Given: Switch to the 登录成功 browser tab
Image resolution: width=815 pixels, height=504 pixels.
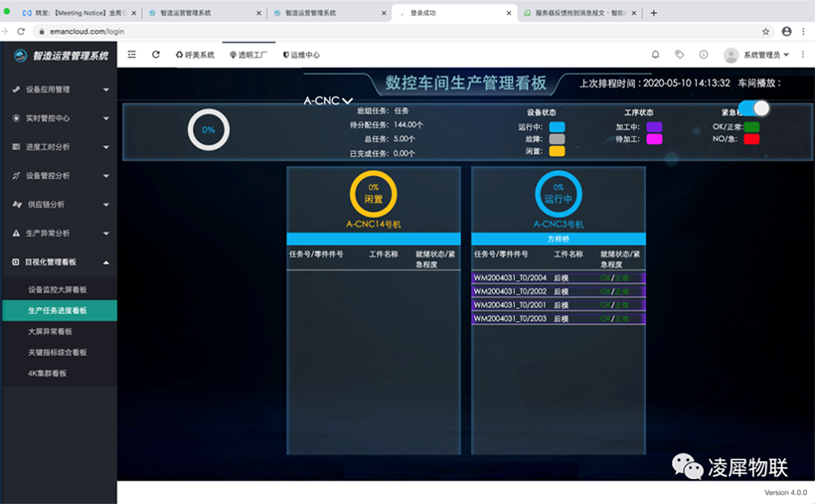Looking at the screenshot, I should click(x=451, y=13).
